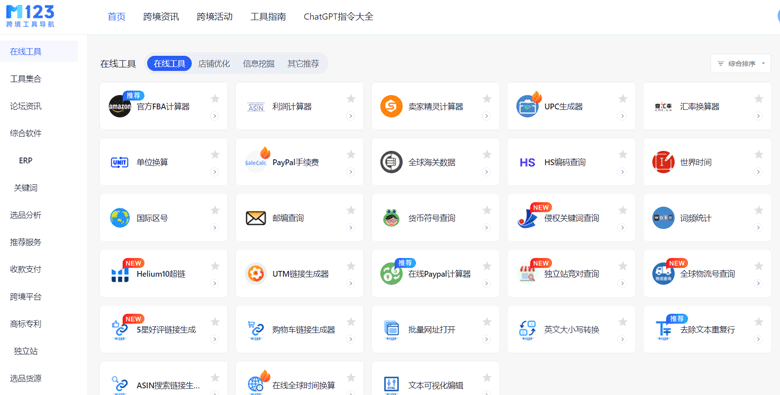Click the 全球物流号查询 truck icon
The image size is (780, 395).
coord(663,274)
